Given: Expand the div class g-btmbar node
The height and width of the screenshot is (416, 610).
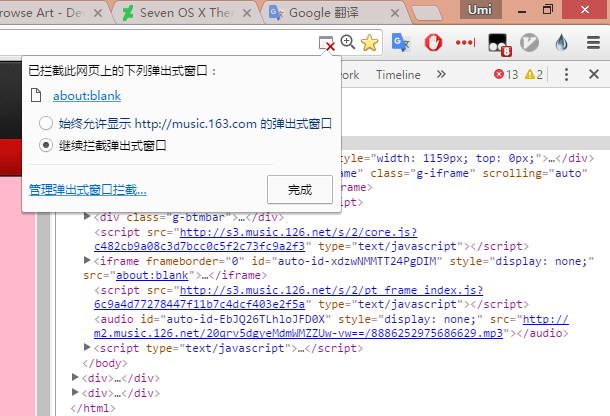Looking at the screenshot, I should (89, 216).
